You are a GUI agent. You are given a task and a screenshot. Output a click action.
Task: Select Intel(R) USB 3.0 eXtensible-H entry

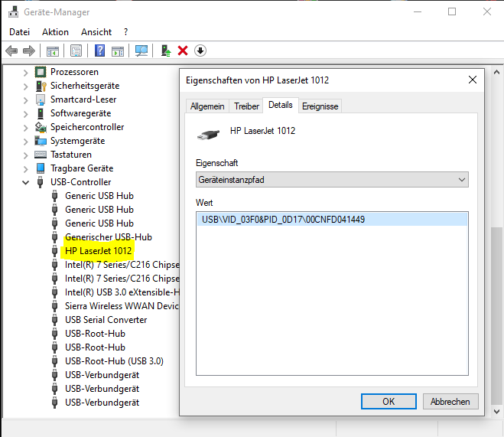click(122, 292)
